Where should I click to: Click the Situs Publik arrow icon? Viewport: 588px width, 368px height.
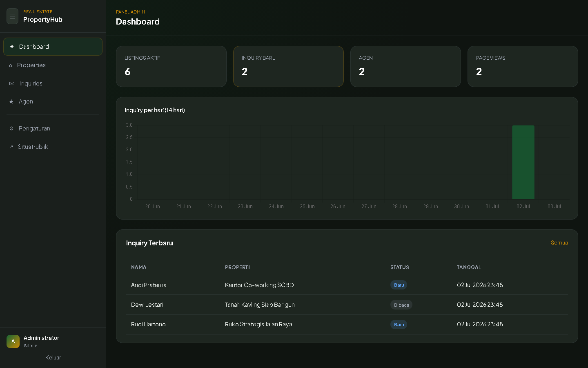click(x=11, y=147)
